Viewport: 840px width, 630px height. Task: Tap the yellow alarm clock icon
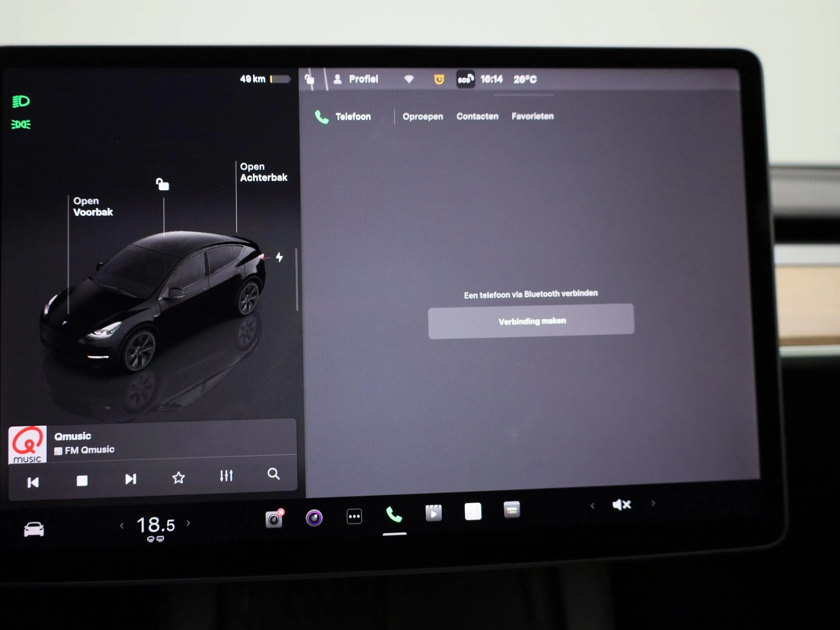pos(439,79)
